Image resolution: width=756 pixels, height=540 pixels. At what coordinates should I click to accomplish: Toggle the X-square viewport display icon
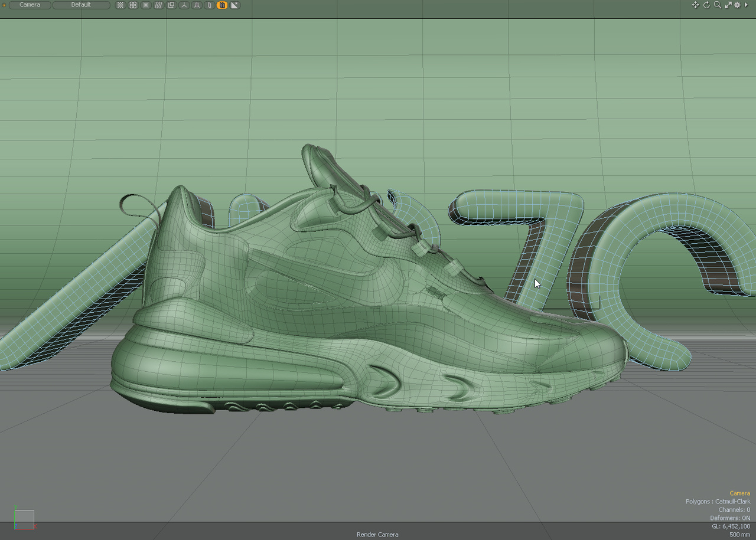coord(146,5)
